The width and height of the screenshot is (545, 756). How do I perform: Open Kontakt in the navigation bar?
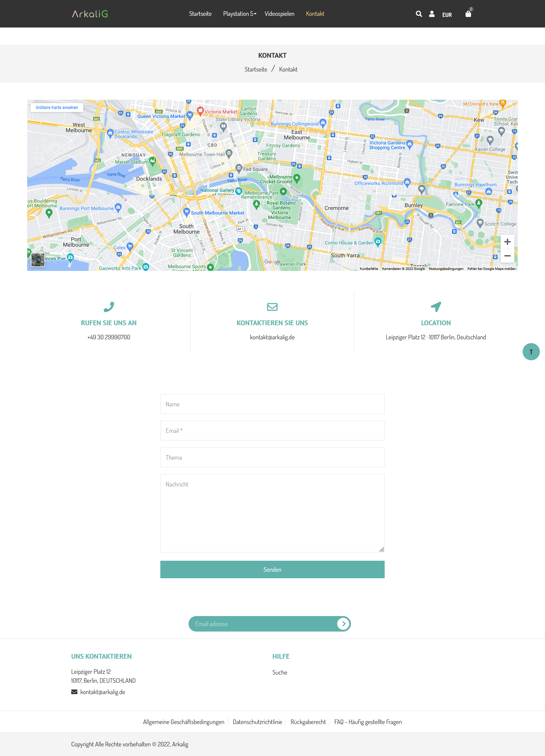315,14
